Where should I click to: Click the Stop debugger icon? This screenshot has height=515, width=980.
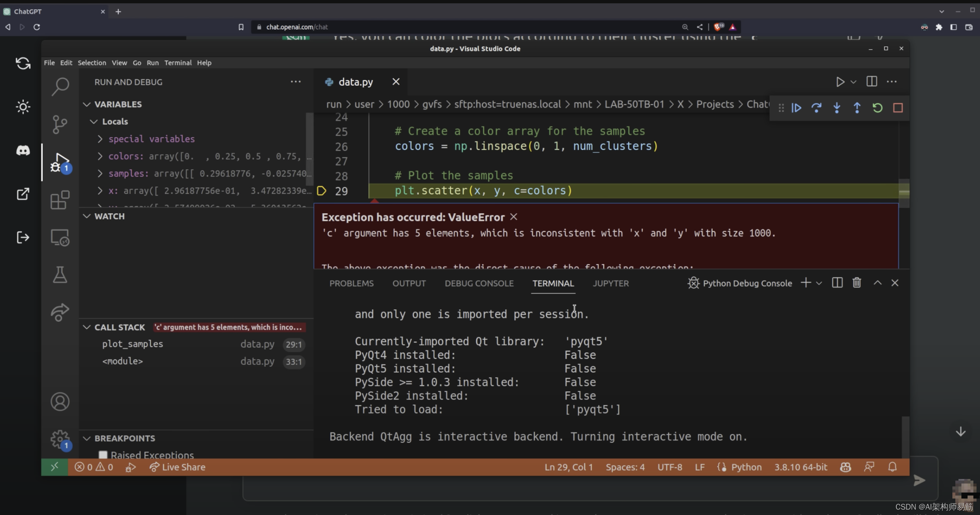(897, 108)
